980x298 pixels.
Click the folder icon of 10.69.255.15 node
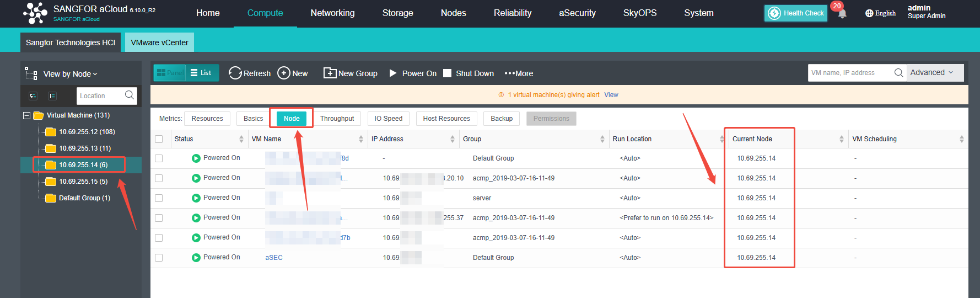[x=51, y=182]
